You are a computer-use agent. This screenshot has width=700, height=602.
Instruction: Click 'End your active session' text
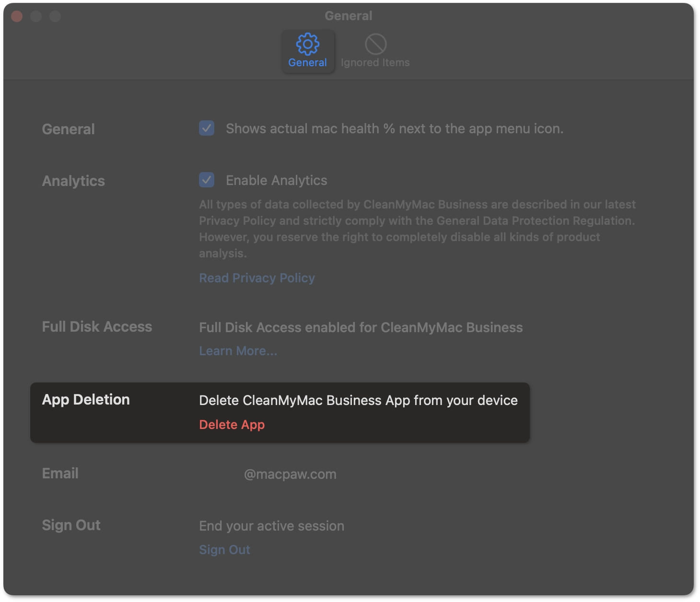(272, 526)
